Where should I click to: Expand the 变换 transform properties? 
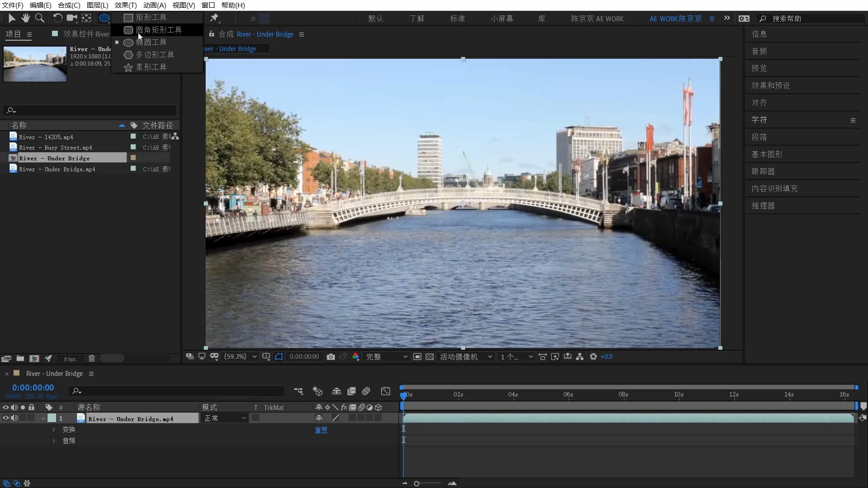(54, 430)
